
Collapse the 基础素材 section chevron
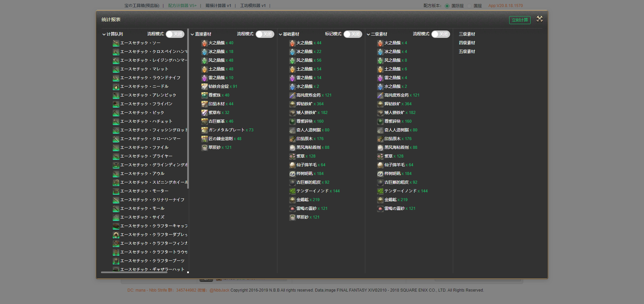pyautogui.click(x=280, y=34)
